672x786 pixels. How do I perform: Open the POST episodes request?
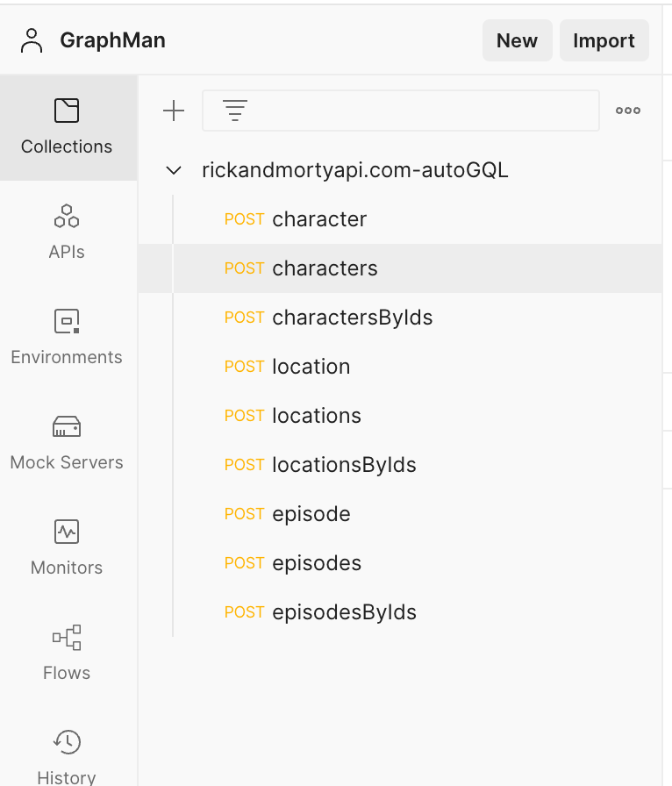coord(317,563)
